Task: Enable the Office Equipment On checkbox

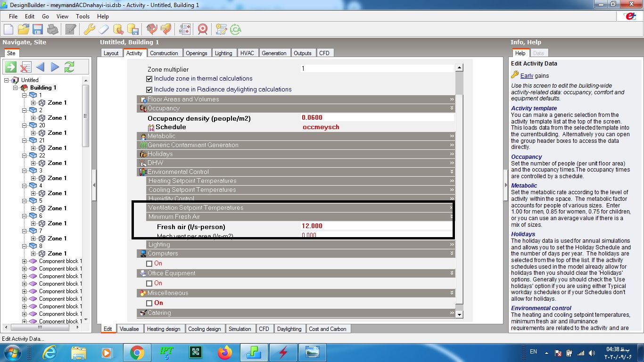Action: pos(149,283)
